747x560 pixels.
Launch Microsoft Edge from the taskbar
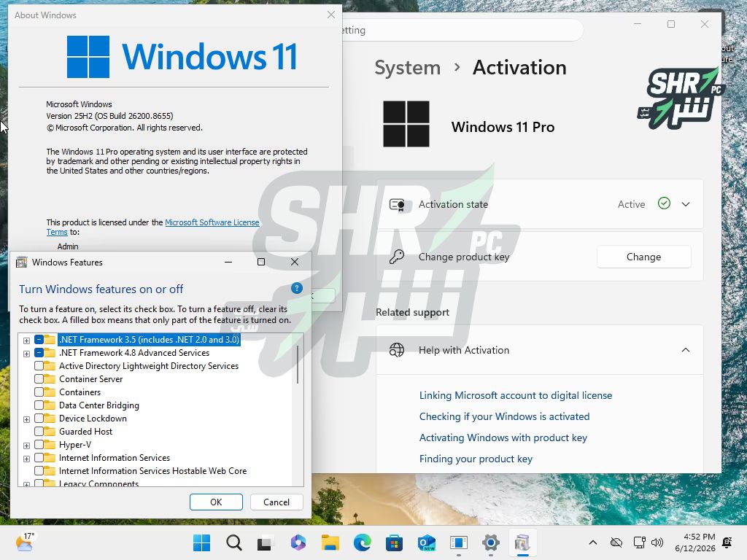(x=363, y=542)
